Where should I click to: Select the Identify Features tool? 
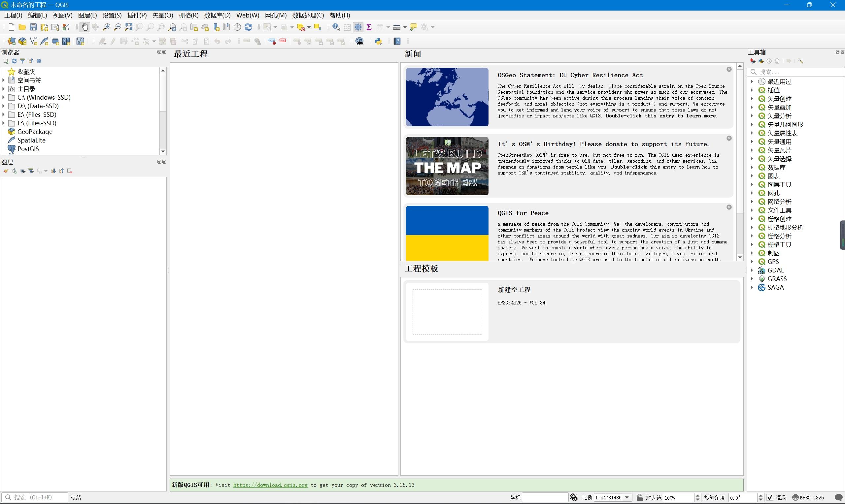[336, 27]
